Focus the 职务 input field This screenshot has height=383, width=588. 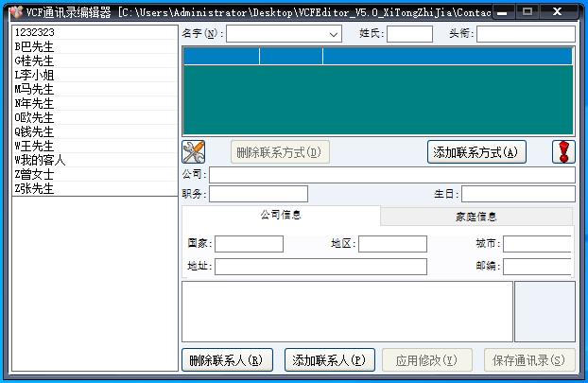pos(258,194)
